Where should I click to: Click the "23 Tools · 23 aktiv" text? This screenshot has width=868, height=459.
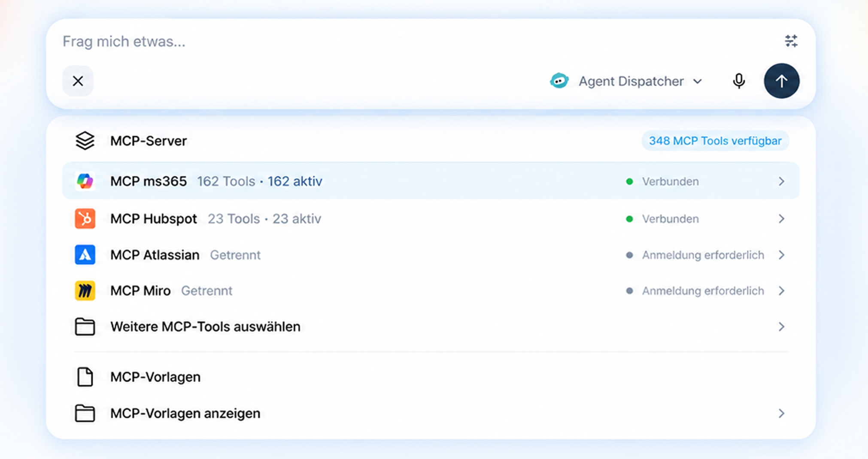pyautogui.click(x=264, y=219)
